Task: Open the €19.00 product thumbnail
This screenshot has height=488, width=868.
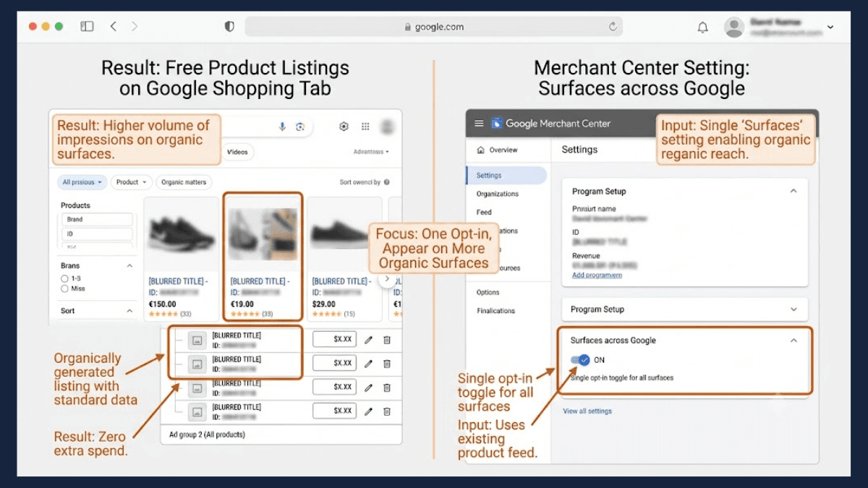Action: [x=263, y=235]
